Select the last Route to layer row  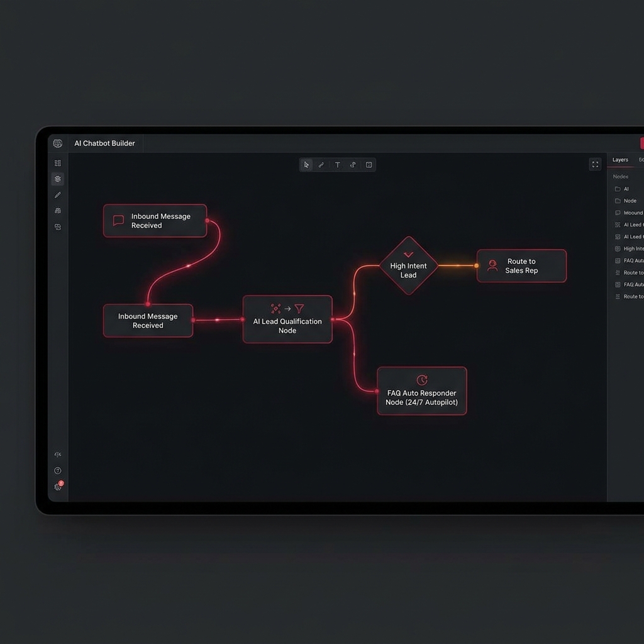626,296
